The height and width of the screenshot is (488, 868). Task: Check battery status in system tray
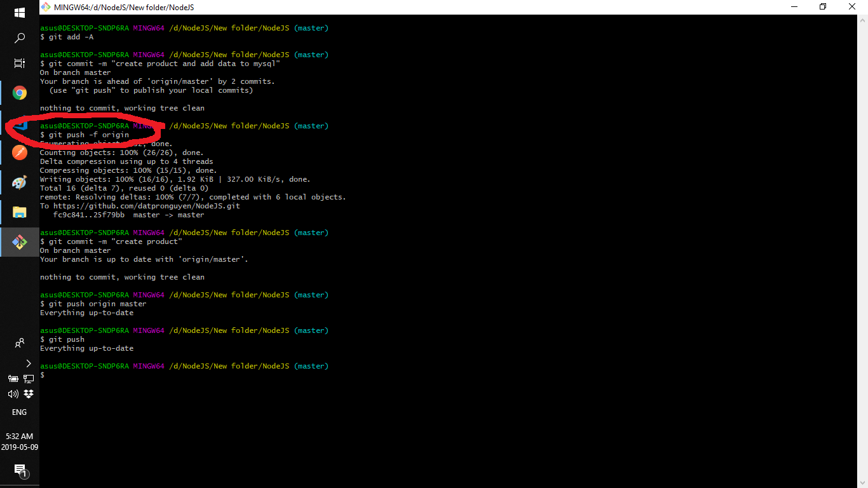(13, 379)
